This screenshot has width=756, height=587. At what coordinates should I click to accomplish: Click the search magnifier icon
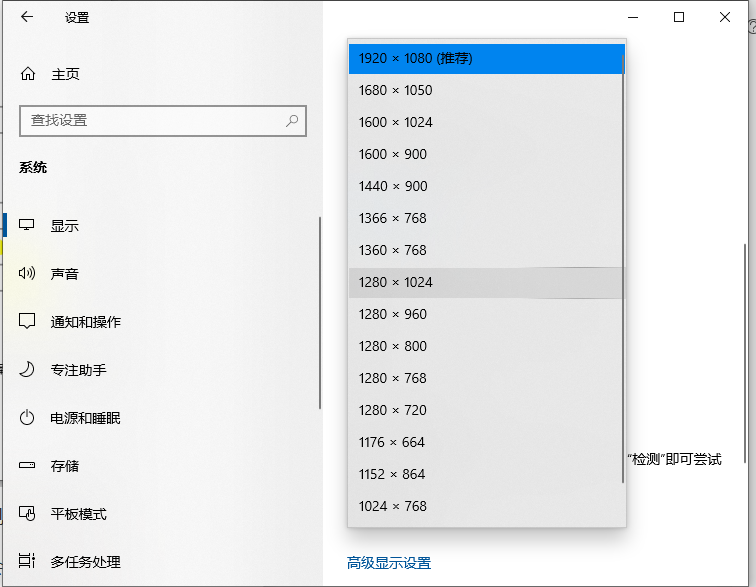[292, 120]
